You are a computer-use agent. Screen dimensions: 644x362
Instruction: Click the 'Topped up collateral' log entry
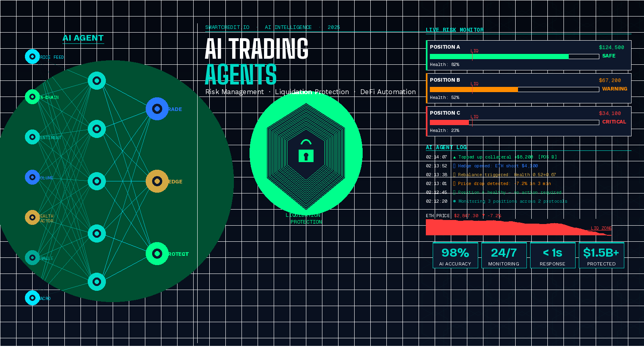pos(505,157)
